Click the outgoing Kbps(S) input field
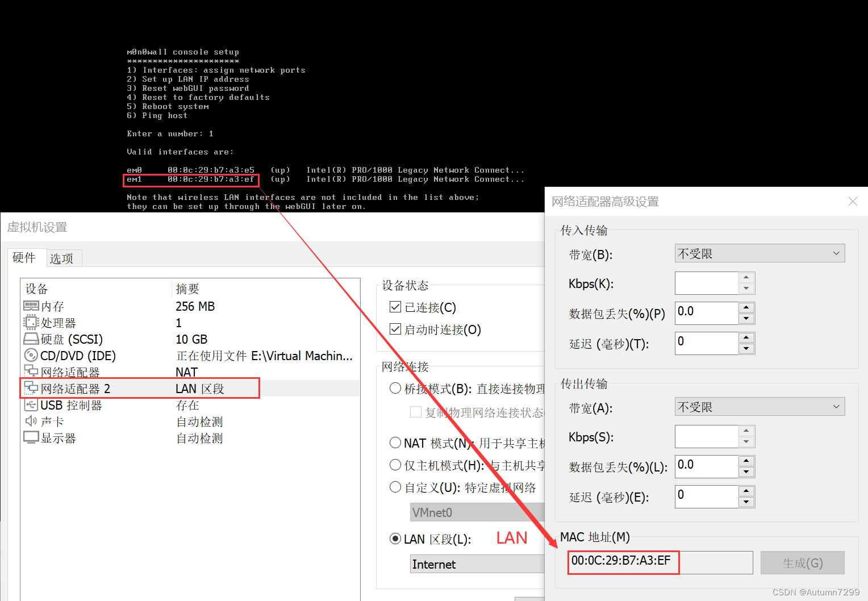The image size is (868, 601). point(707,436)
